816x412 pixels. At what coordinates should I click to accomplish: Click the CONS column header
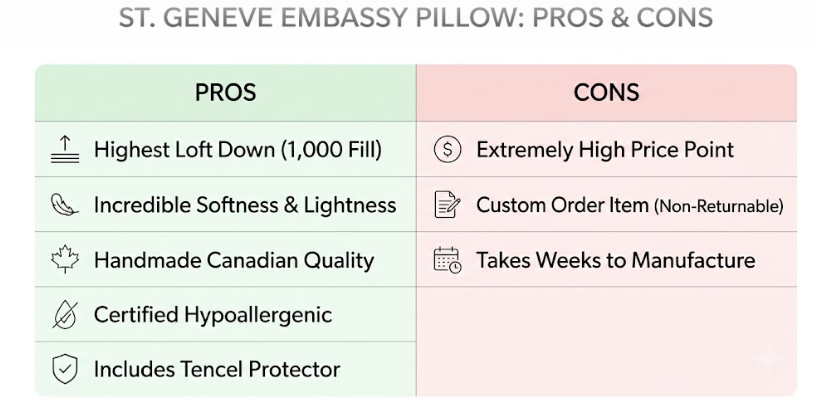606,93
